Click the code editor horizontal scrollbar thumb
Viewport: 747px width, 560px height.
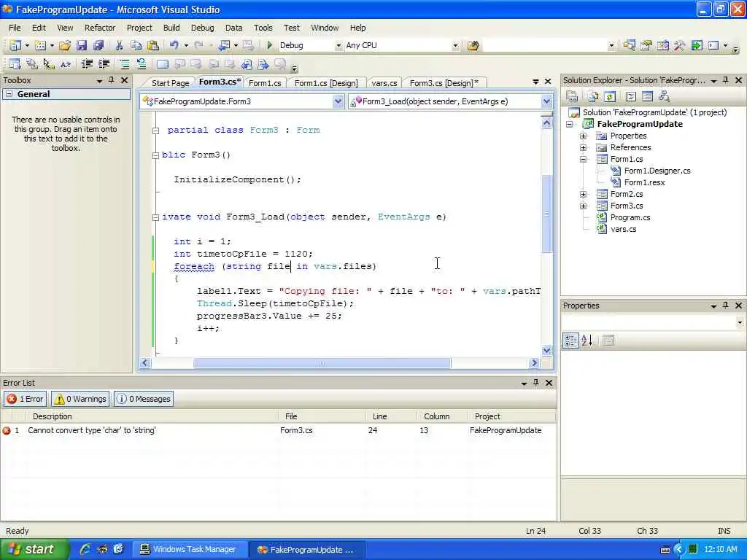pyautogui.click(x=322, y=363)
